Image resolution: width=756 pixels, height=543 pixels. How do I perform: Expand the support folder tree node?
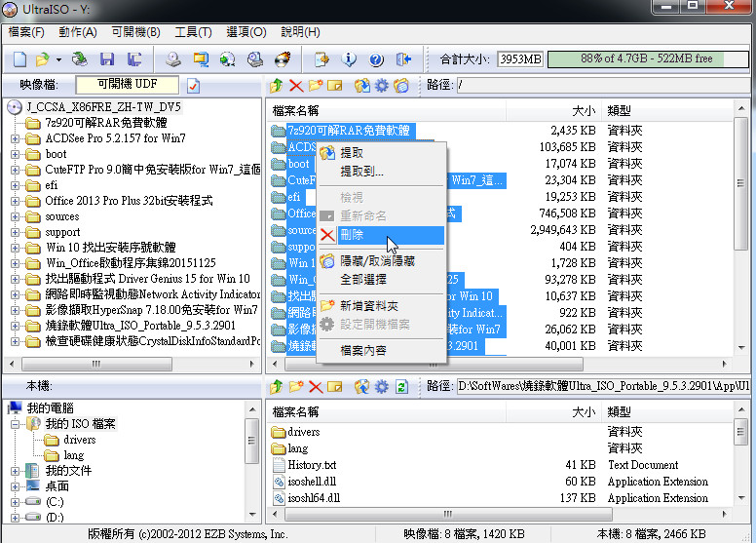(15, 233)
